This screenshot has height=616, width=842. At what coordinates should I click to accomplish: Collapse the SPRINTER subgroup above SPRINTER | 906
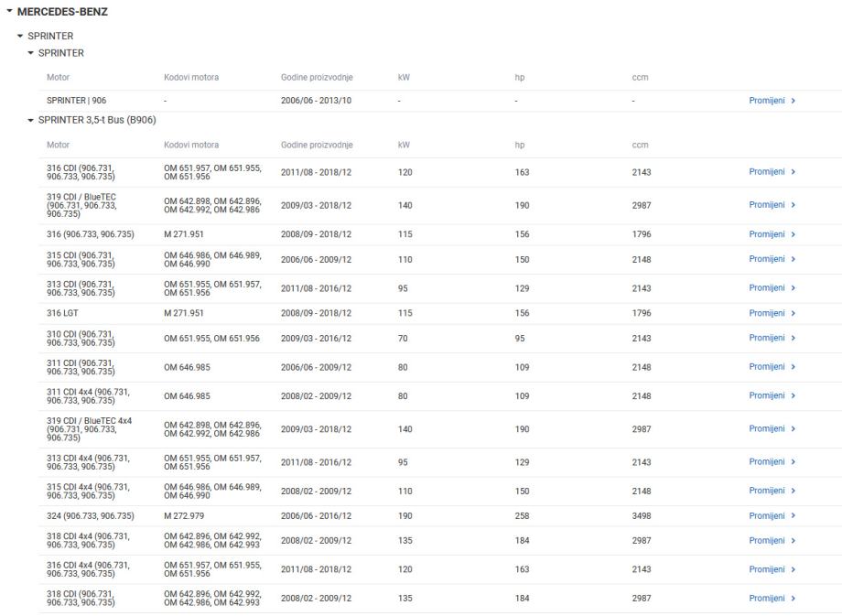pyautogui.click(x=30, y=53)
